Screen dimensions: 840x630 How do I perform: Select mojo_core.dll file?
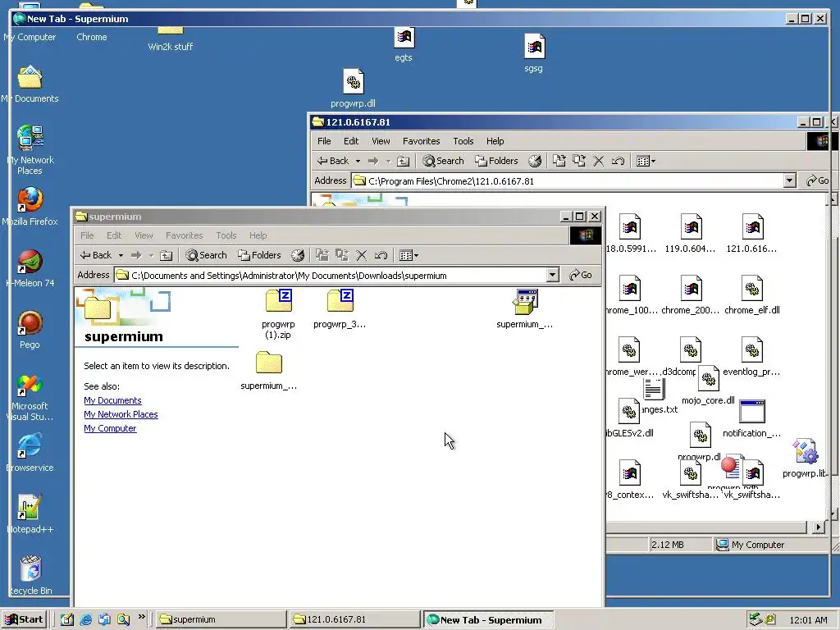click(x=708, y=386)
